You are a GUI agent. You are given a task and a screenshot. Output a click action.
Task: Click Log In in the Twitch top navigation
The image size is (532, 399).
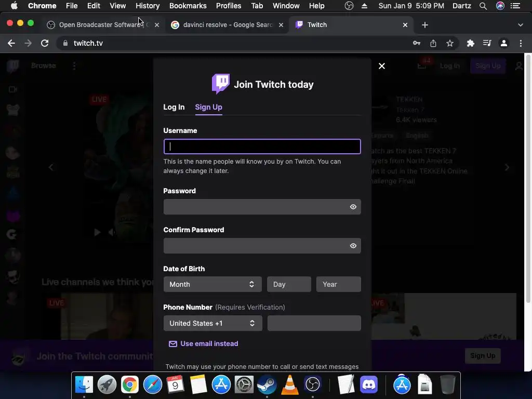pos(450,66)
